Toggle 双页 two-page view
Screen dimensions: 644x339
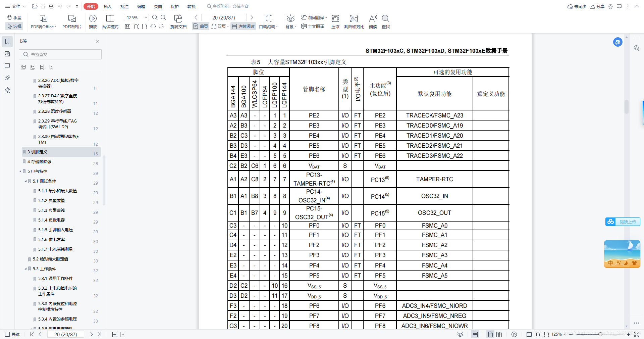[220, 26]
